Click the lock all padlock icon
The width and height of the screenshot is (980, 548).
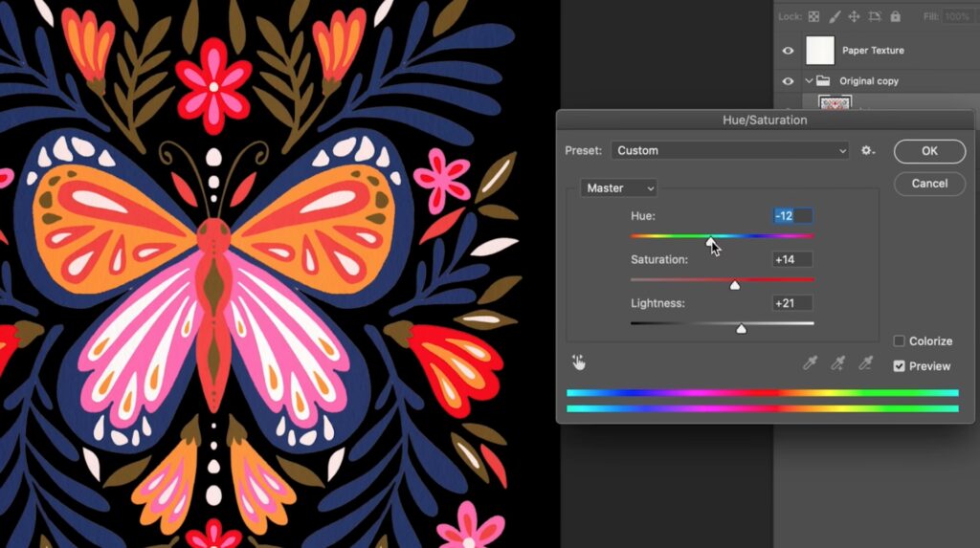(x=895, y=16)
